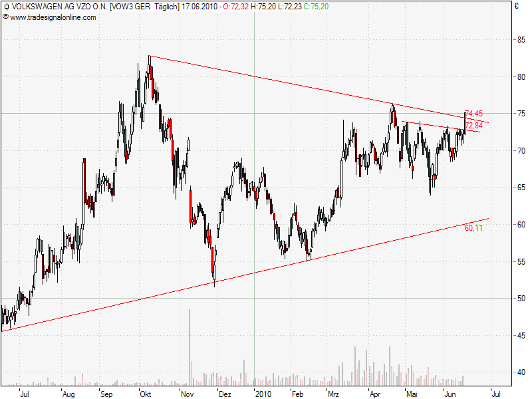Click the Okt month on the time axis
Image resolution: width=532 pixels, height=399 pixels.
[x=145, y=394]
